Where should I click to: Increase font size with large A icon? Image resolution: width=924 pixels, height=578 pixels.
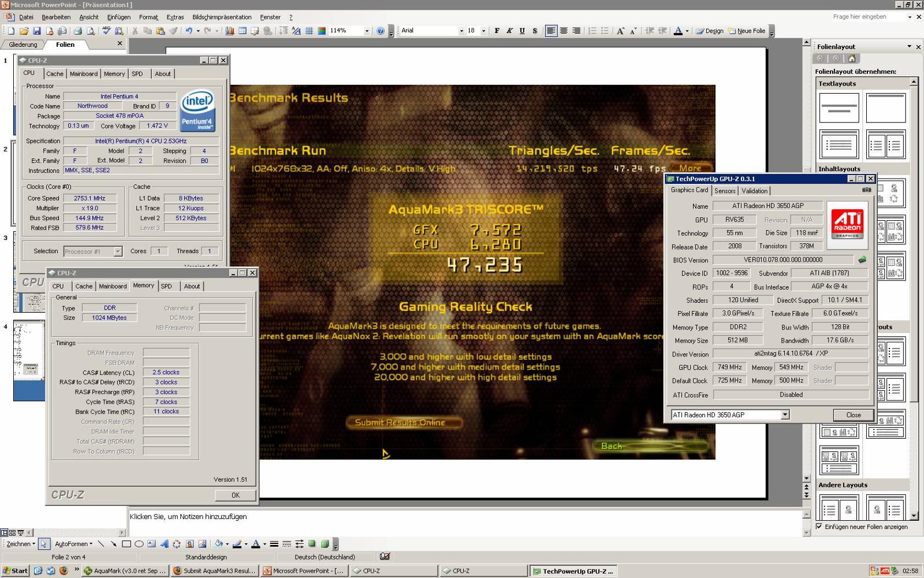[620, 31]
